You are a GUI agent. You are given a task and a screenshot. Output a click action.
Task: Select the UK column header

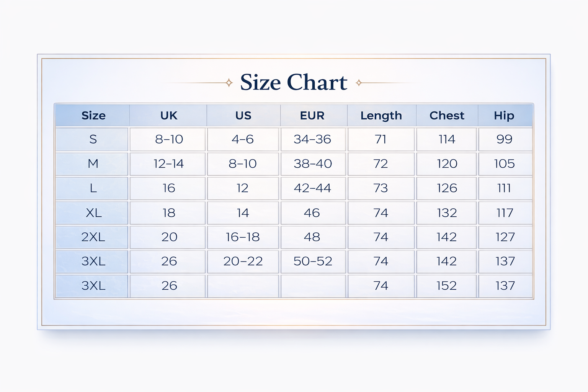[169, 116]
